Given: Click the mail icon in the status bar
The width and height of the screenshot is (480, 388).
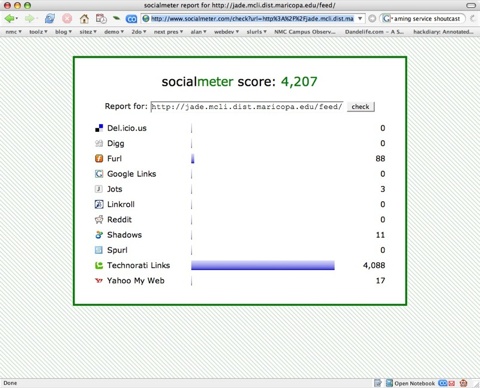Looking at the screenshot, I should 451,383.
